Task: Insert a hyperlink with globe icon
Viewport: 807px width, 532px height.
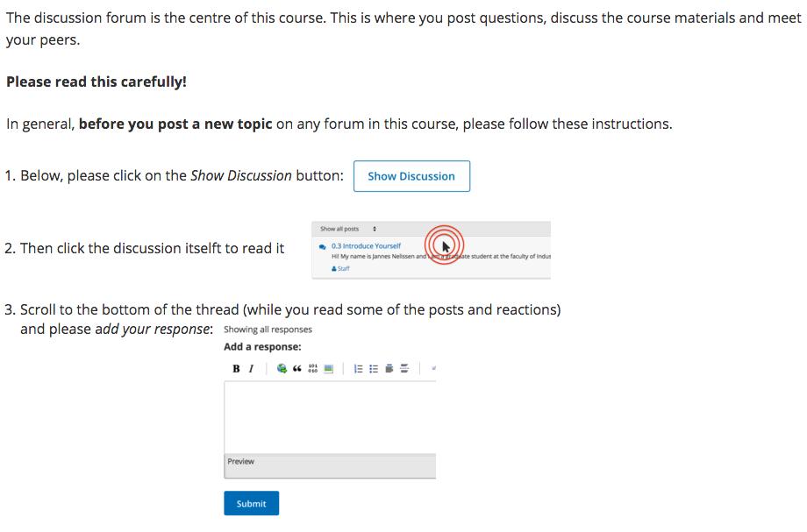Action: coord(282,369)
